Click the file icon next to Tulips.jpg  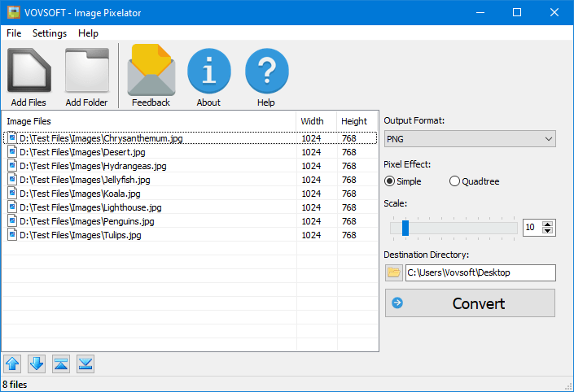pos(12,235)
